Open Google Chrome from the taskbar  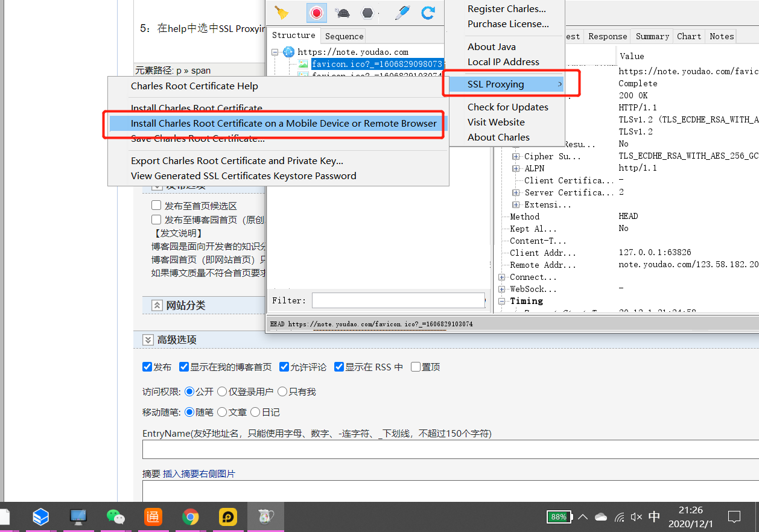click(191, 517)
